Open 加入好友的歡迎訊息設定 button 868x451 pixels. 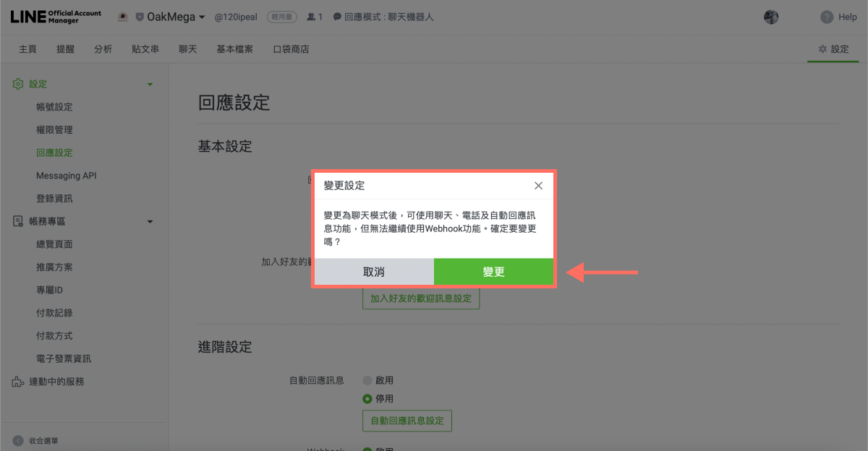click(x=421, y=298)
